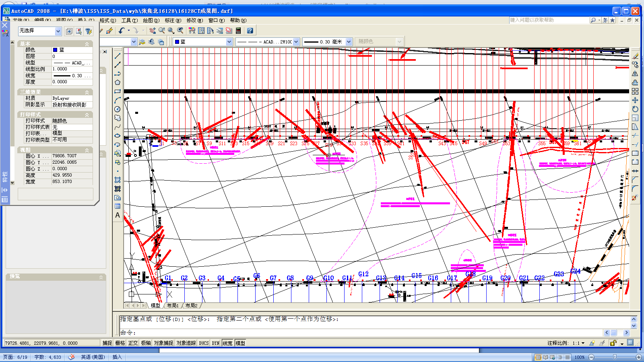Click the Undo arrow icon
Viewport: 644px width, 362px height.
[x=122, y=31]
